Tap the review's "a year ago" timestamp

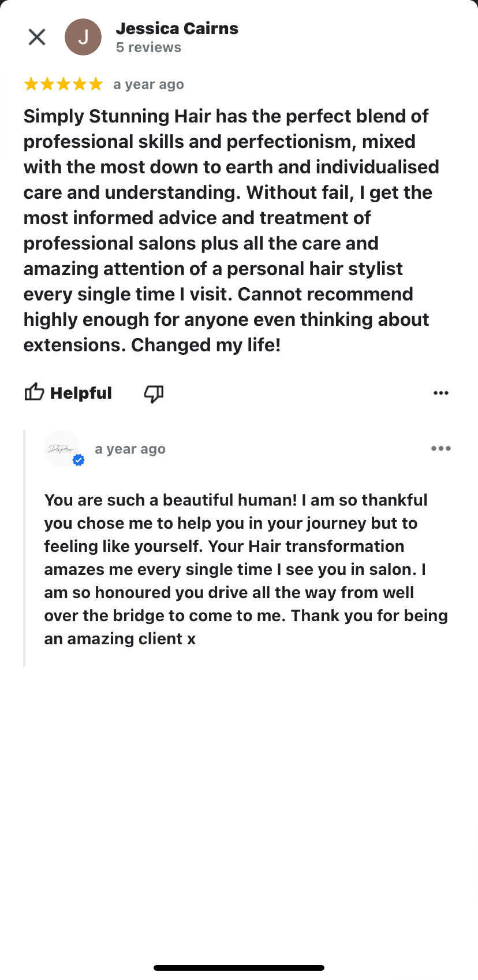(x=148, y=84)
